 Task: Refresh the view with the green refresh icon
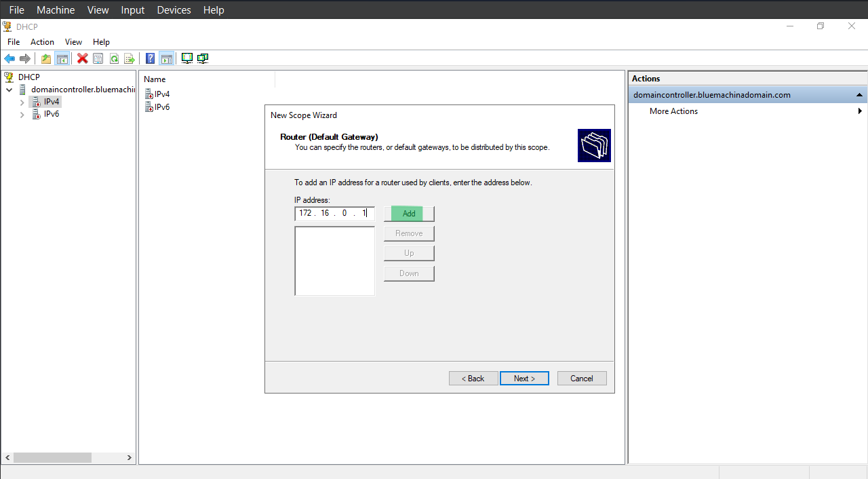114,58
